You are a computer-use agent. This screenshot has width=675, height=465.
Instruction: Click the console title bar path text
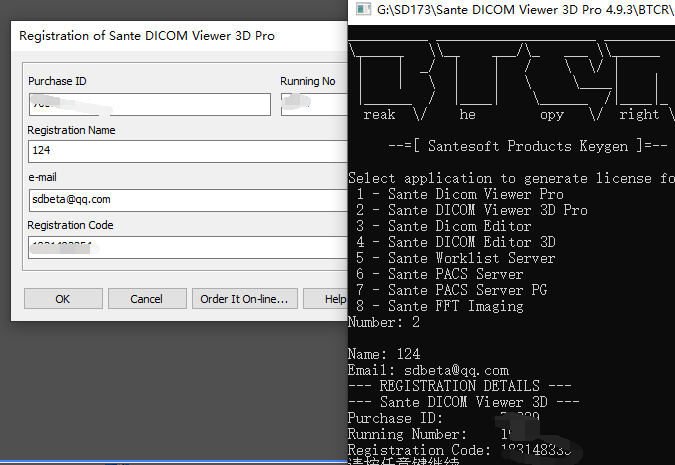click(x=526, y=9)
